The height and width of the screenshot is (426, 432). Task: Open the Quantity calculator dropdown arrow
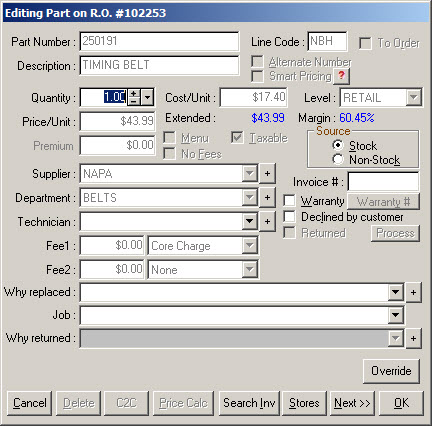click(147, 97)
